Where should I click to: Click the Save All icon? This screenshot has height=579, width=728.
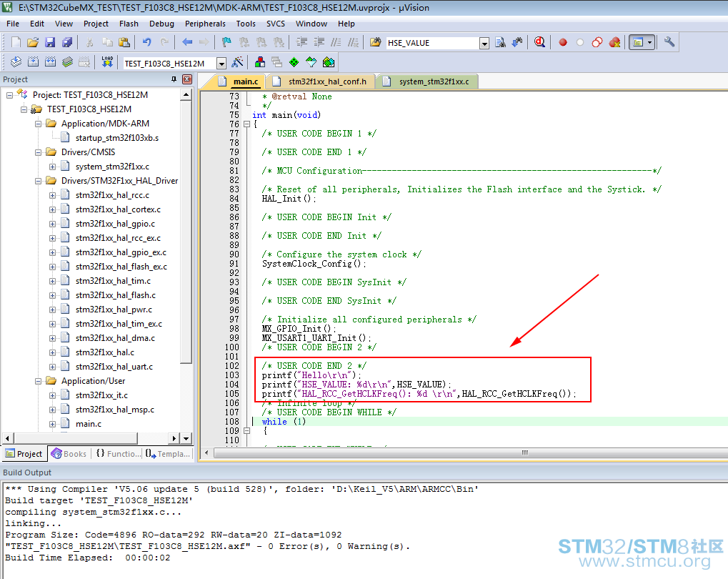(67, 42)
